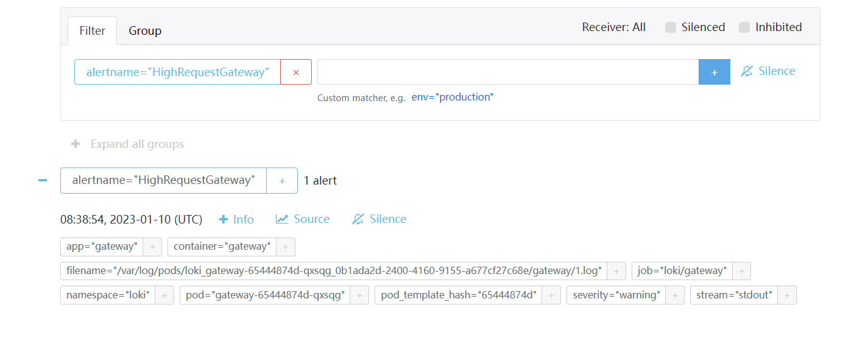Select the Filter tab

pos(93,30)
